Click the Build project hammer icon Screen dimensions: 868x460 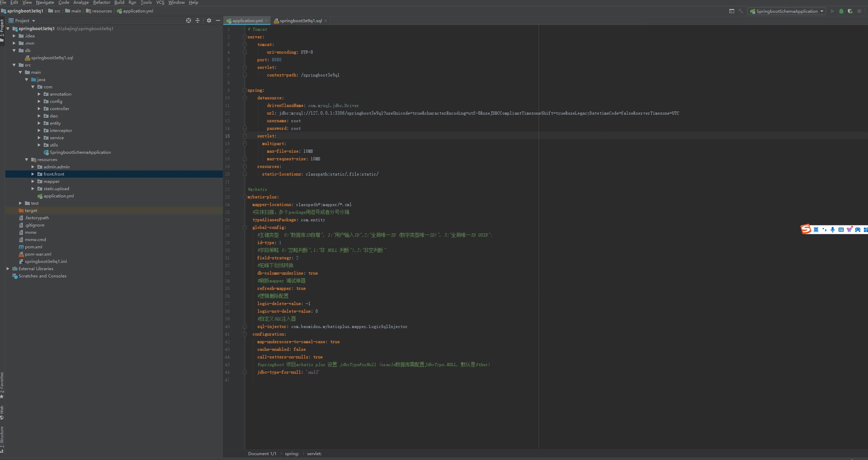click(x=741, y=11)
